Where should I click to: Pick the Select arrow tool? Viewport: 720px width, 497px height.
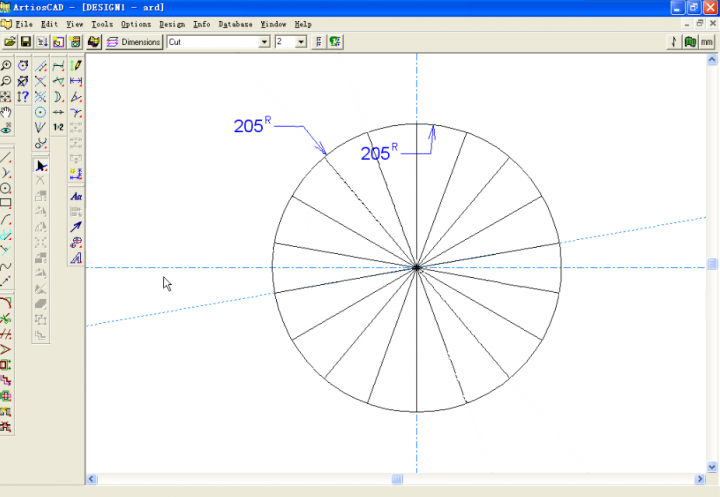coord(41,165)
